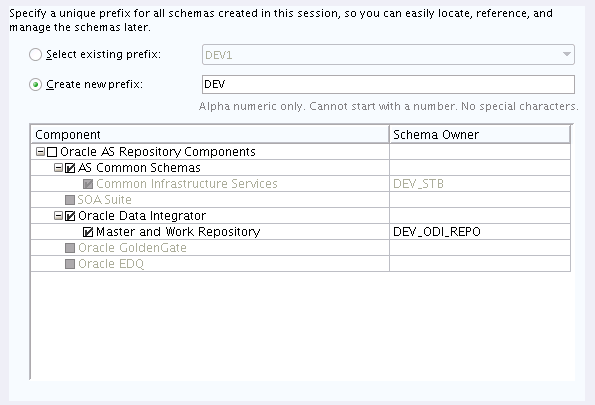Select the 'Oracle AS Repository Components' row label
The height and width of the screenshot is (405, 595).
[x=158, y=152]
